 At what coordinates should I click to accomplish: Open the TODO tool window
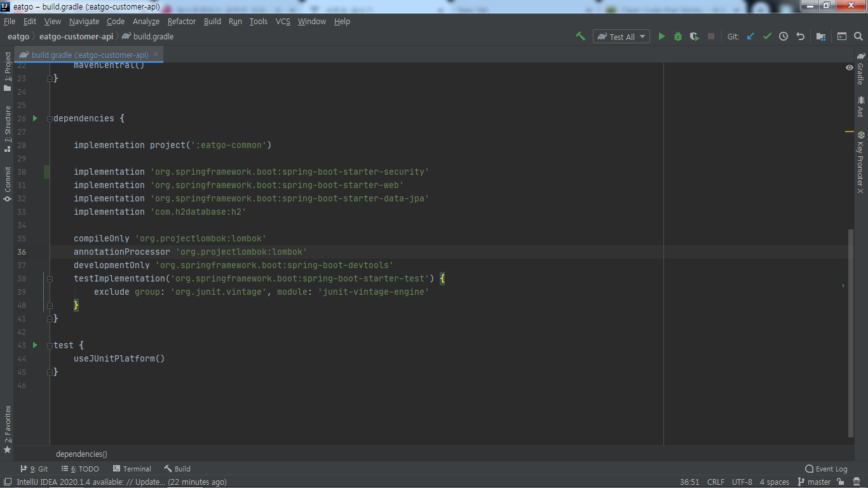[x=80, y=469]
